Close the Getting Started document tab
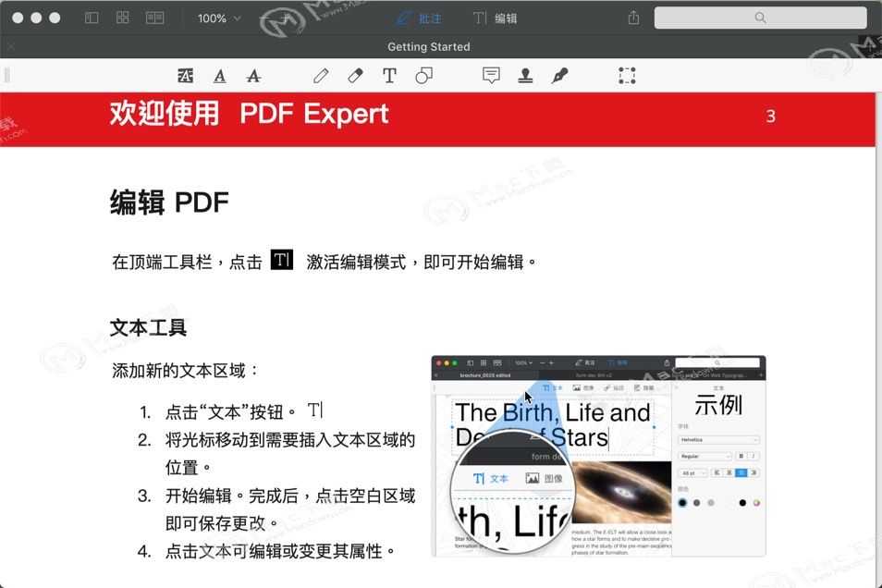Image resolution: width=882 pixels, height=588 pixels. point(11,47)
